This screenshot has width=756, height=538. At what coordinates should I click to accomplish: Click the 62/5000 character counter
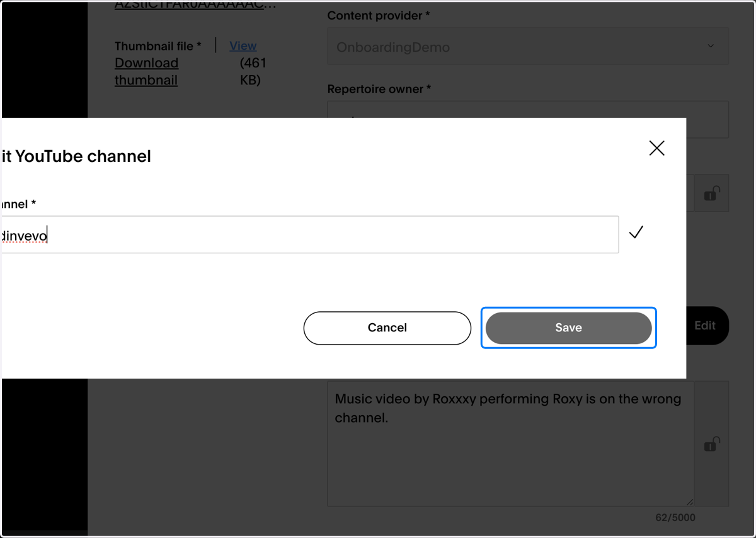[675, 518]
